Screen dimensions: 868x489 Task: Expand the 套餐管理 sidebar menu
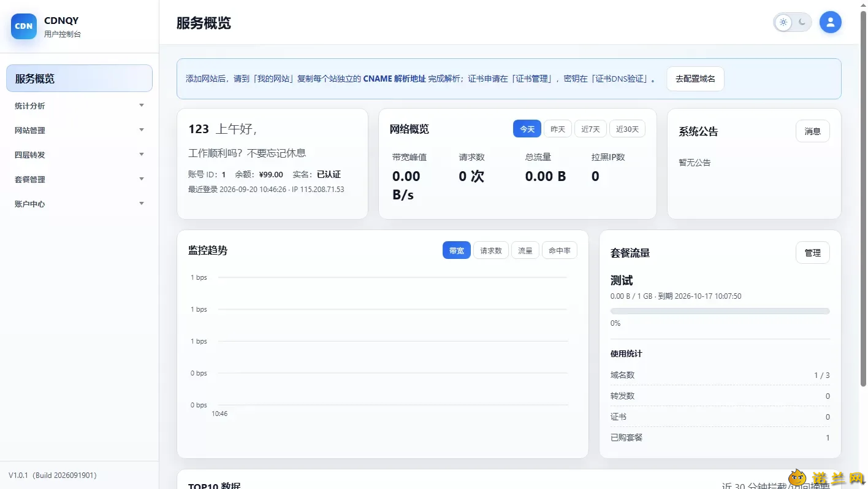pyautogui.click(x=79, y=179)
